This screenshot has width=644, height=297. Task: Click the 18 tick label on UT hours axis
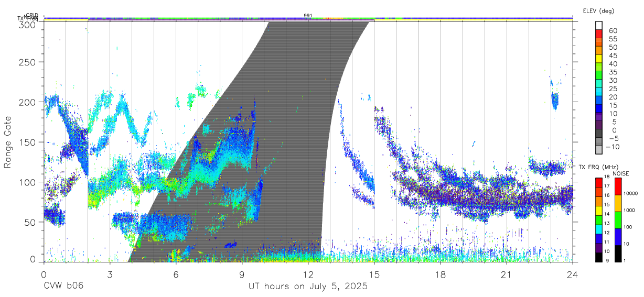tap(440, 274)
